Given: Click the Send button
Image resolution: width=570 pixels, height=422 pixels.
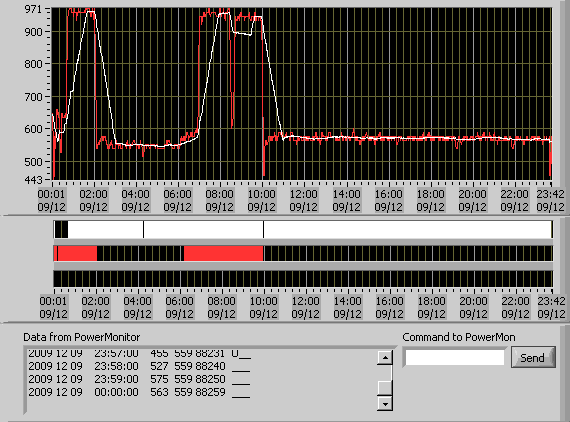Looking at the screenshot, I should [x=533, y=357].
